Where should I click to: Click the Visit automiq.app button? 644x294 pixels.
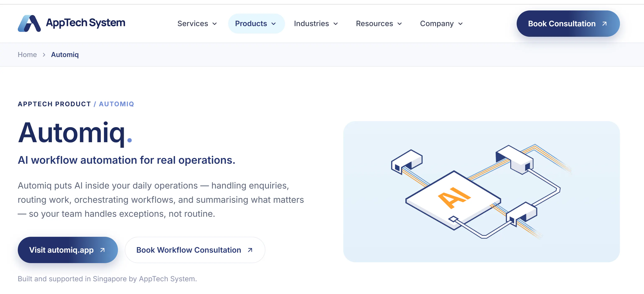click(68, 250)
